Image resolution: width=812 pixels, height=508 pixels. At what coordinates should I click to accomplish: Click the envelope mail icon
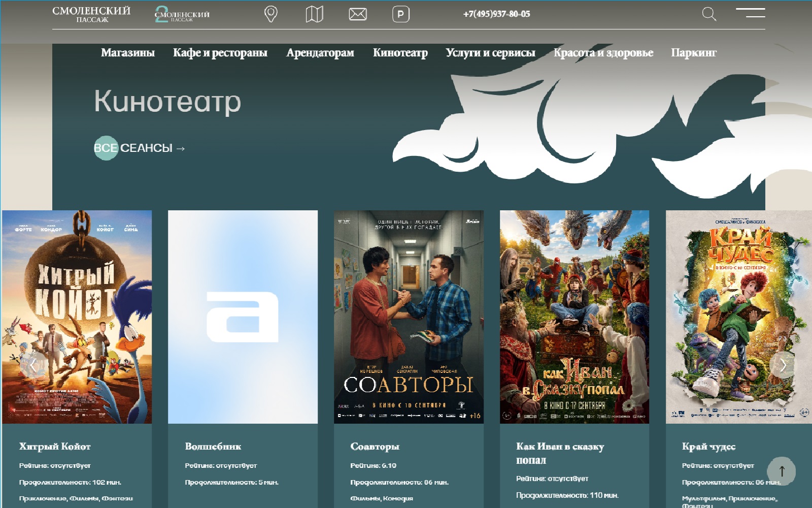pyautogui.click(x=358, y=14)
